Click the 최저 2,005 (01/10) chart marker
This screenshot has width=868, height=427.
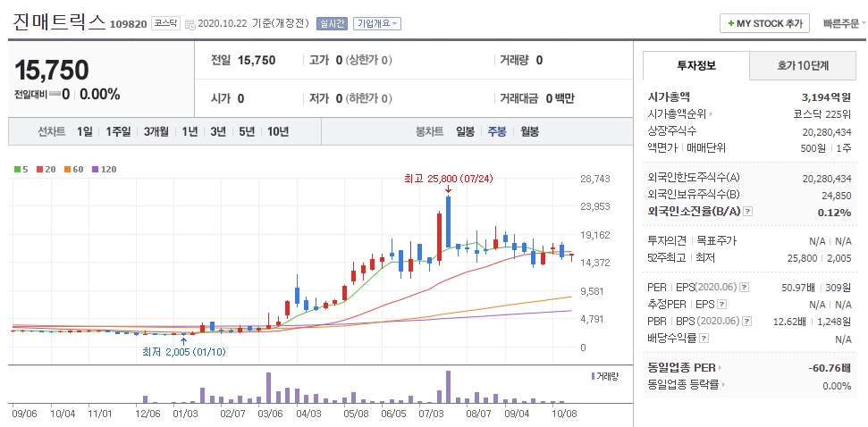[184, 352]
